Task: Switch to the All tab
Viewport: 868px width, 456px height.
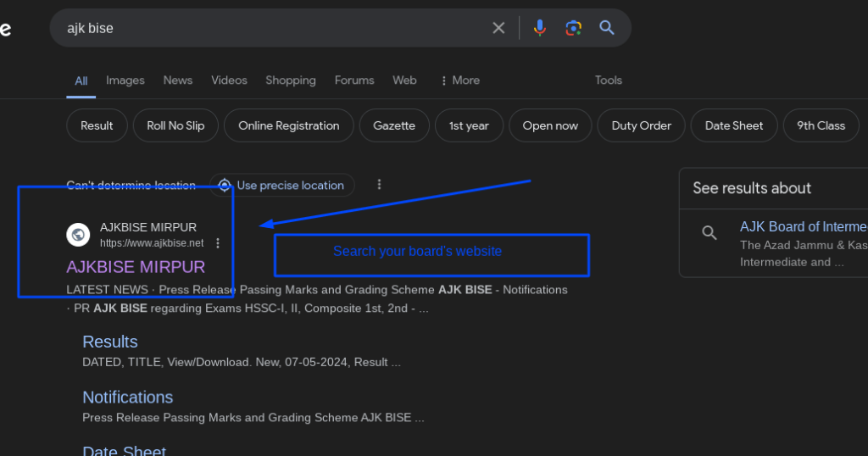Action: (x=81, y=81)
